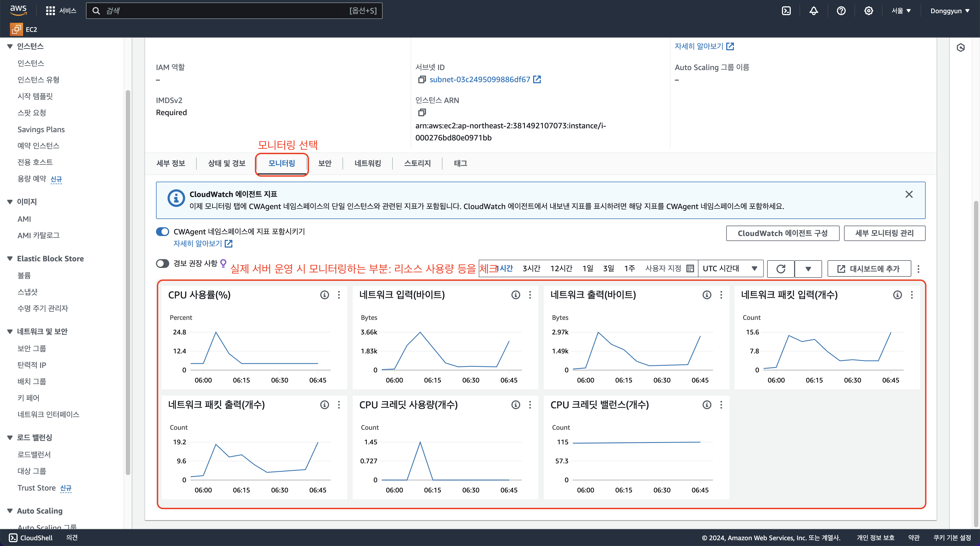Copy the subnet ID with copy icon

pyautogui.click(x=422, y=79)
